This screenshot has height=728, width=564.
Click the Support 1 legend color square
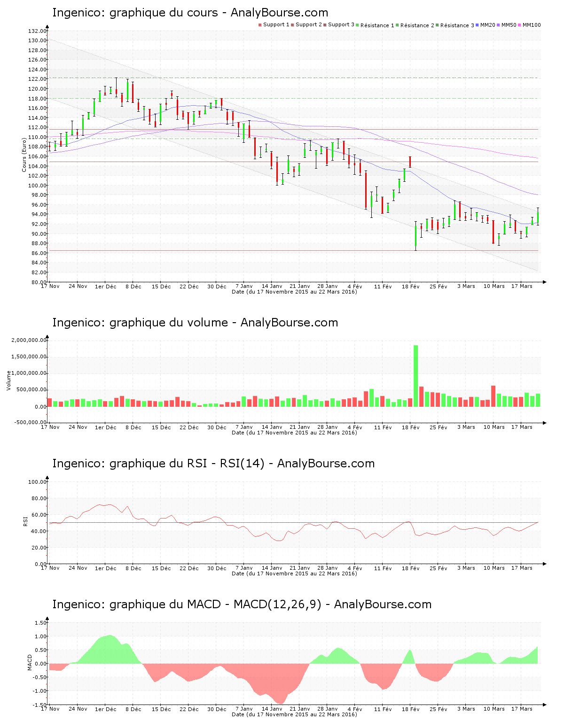(260, 25)
